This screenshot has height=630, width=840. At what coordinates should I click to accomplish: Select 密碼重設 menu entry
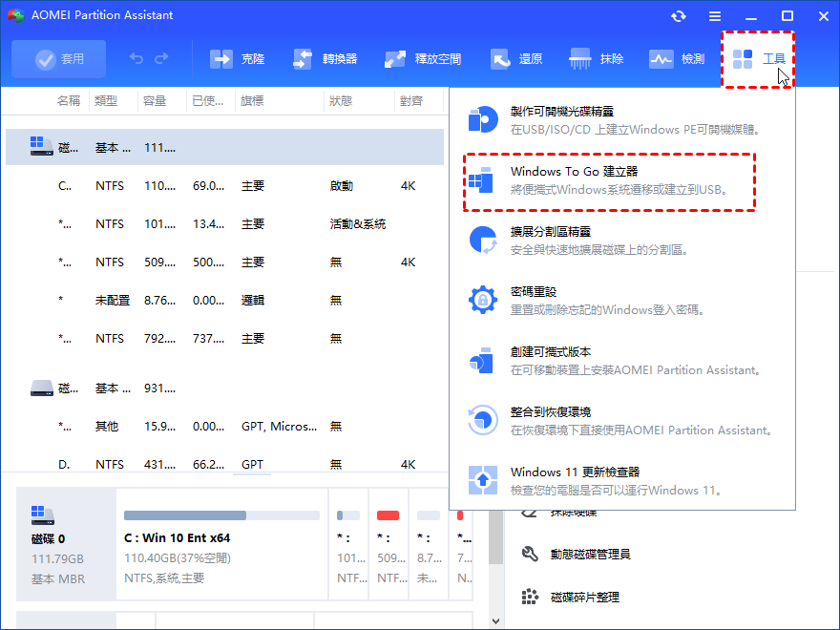[621, 300]
